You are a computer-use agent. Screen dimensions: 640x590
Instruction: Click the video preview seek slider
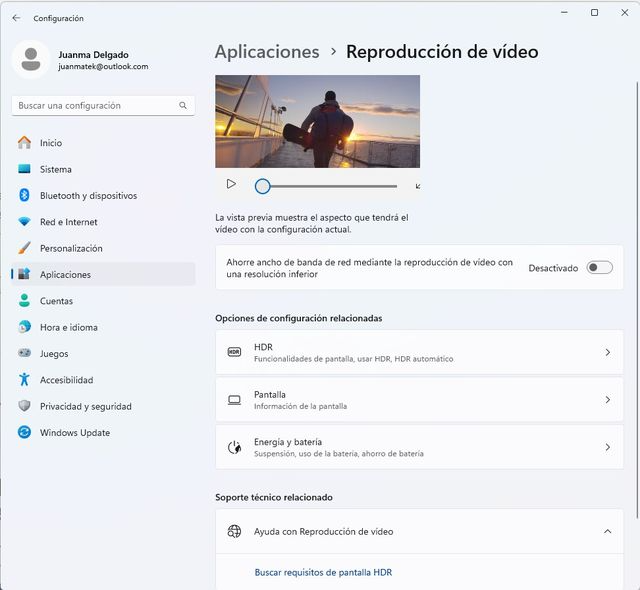330,186
